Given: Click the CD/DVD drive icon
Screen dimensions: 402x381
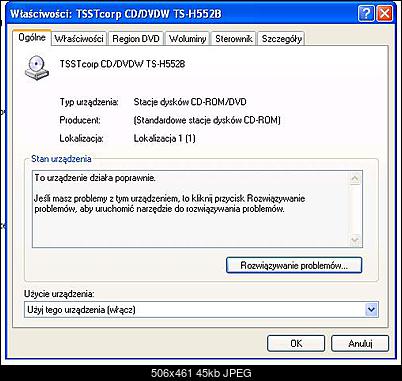Looking at the screenshot, I should coord(37,67).
